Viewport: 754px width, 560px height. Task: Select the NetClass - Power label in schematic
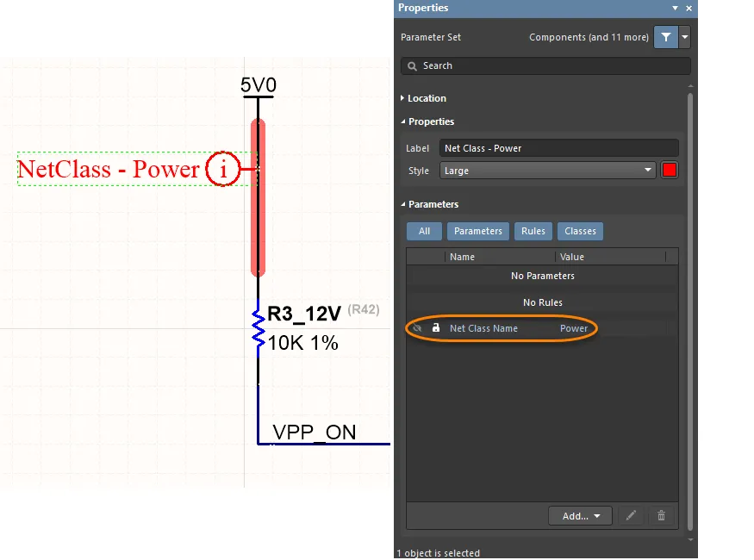[109, 169]
